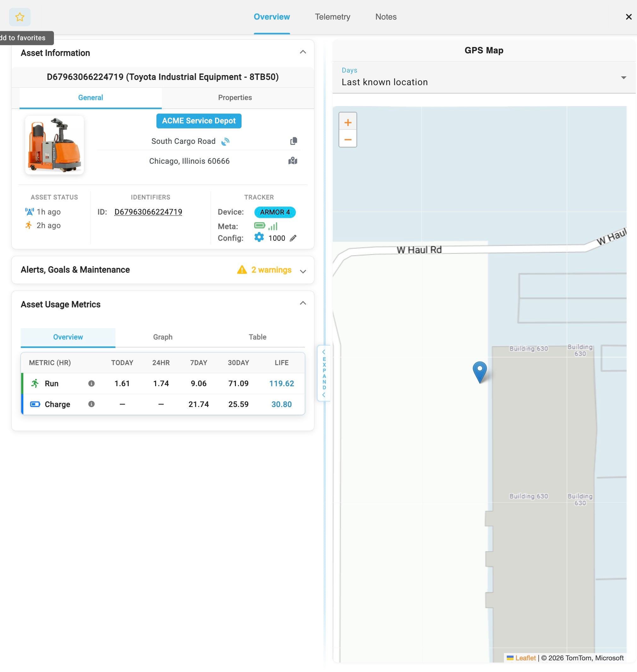
Task: Show info for Charge metric
Action: [x=91, y=404]
